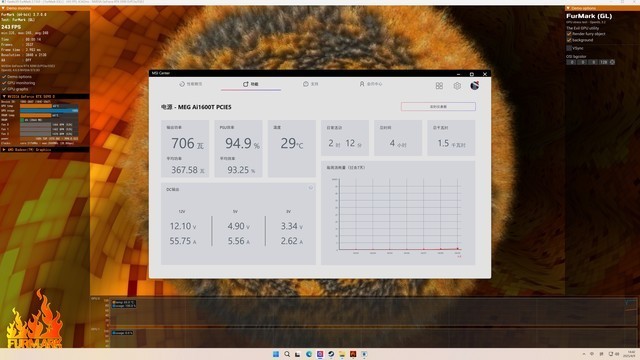The width and height of the screenshot is (640, 360).
Task: Click the MSI Center user avatar
Action: coord(474,85)
